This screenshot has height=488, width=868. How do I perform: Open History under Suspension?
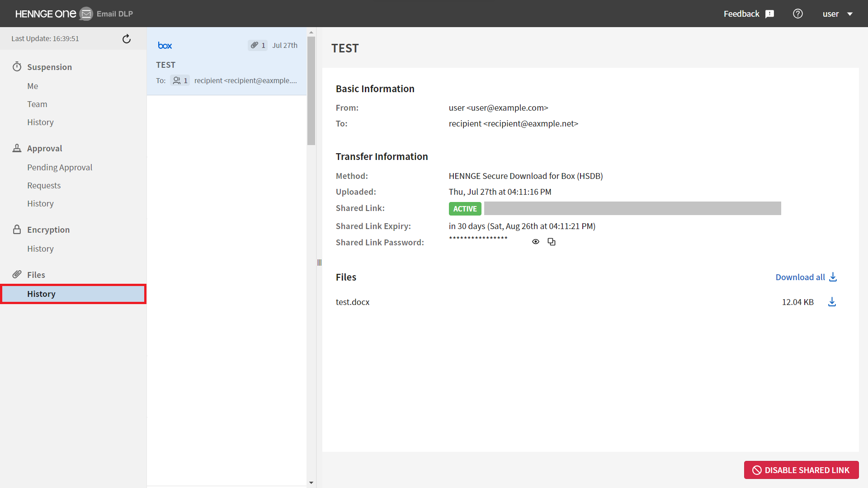[40, 122]
